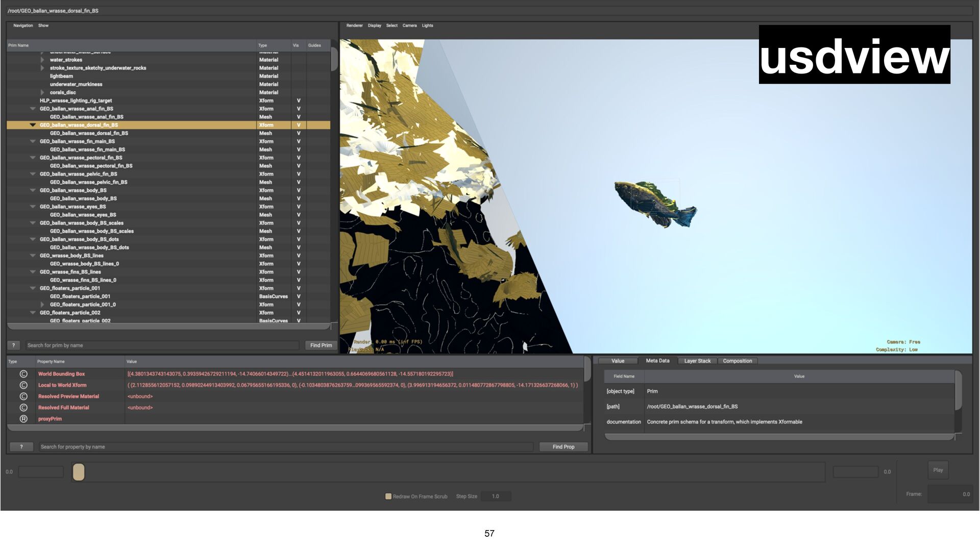Toggle visibility of GEO_floaters_particle_001 BasisCurves

(299, 296)
